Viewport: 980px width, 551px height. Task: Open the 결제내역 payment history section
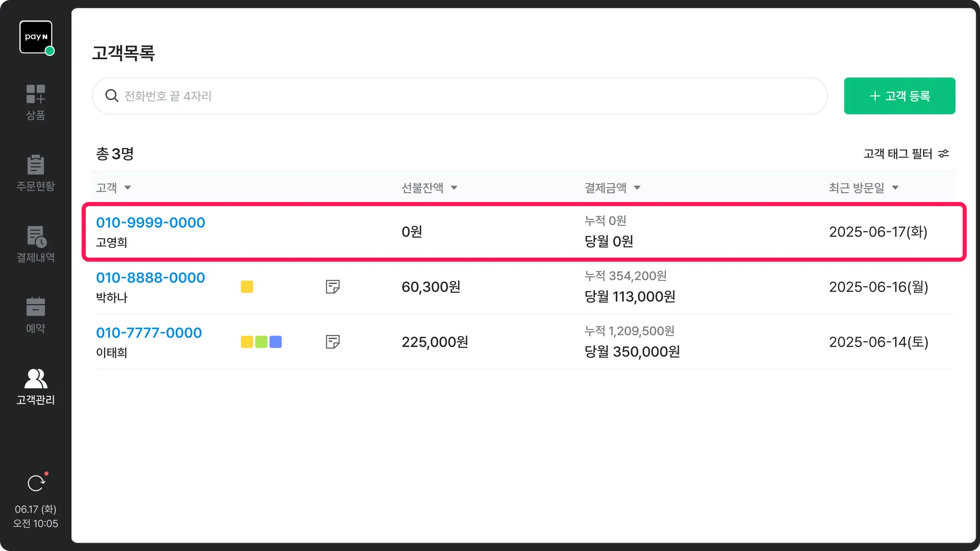click(35, 244)
